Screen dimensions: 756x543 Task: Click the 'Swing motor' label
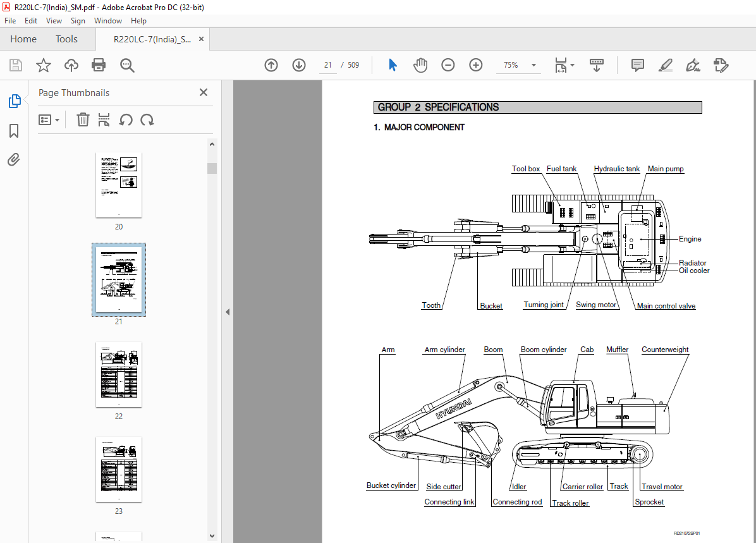pyautogui.click(x=596, y=305)
